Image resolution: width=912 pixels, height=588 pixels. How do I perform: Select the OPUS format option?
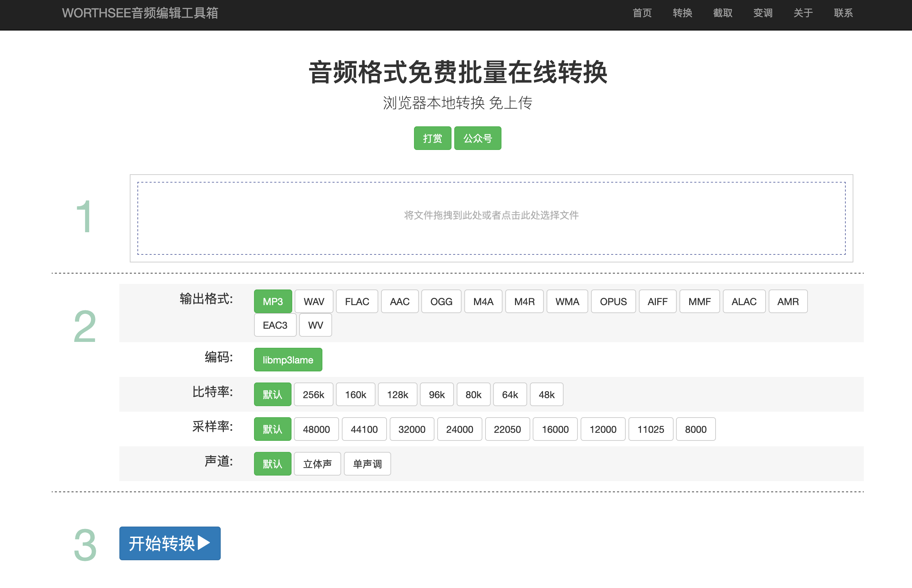point(613,302)
